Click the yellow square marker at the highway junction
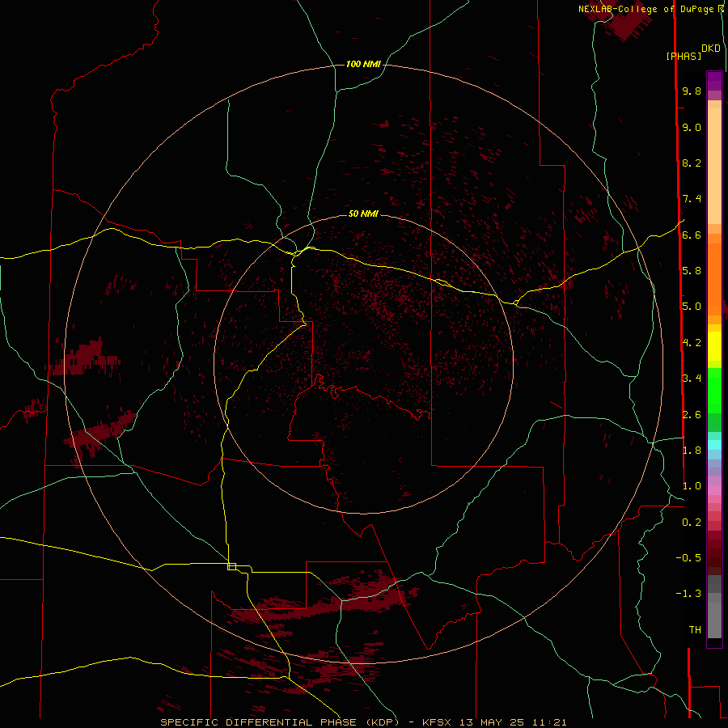728x728 pixels. pyautogui.click(x=231, y=566)
